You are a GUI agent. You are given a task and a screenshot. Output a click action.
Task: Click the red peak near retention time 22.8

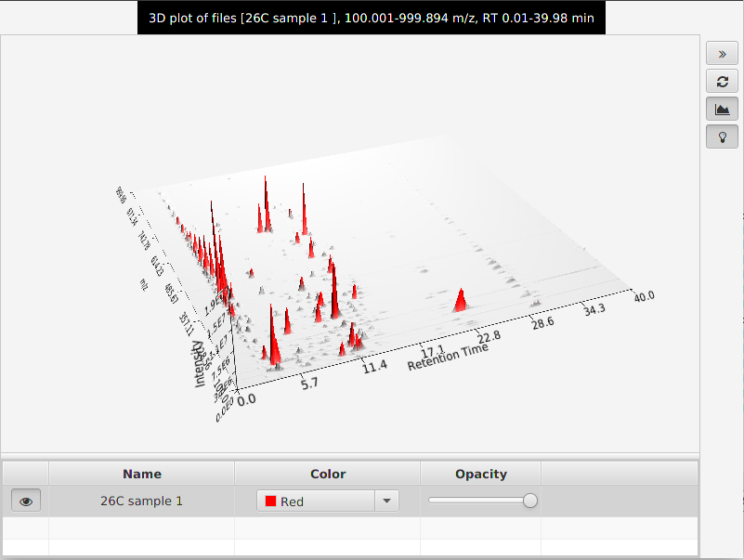pos(460,301)
